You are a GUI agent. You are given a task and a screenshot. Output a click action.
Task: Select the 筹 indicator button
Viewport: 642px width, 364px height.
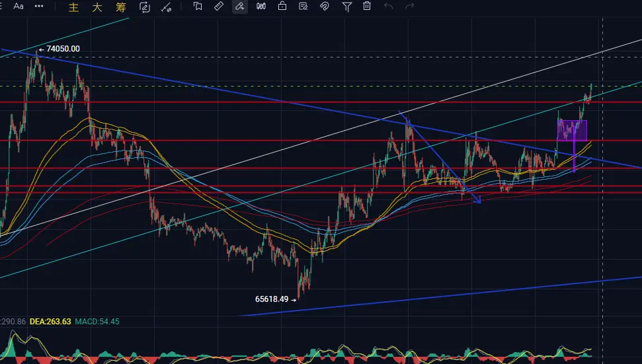[121, 7]
